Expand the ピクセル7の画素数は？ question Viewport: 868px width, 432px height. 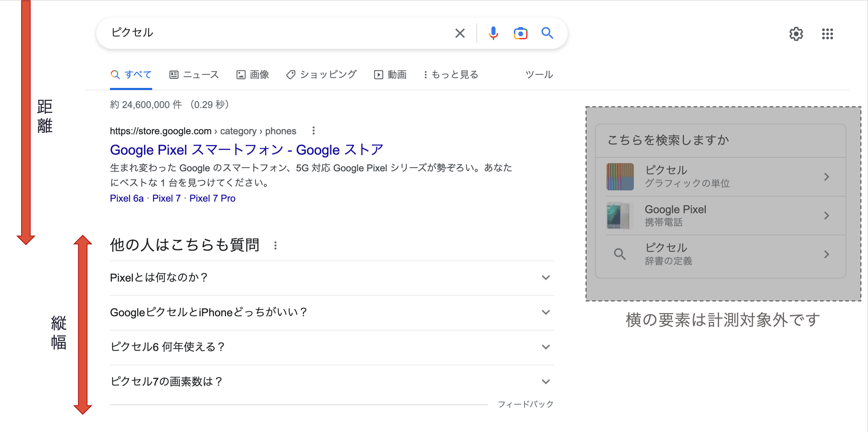pyautogui.click(x=332, y=382)
